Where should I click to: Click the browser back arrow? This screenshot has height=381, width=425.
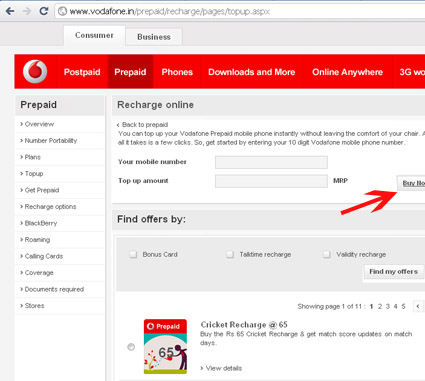coord(10,11)
